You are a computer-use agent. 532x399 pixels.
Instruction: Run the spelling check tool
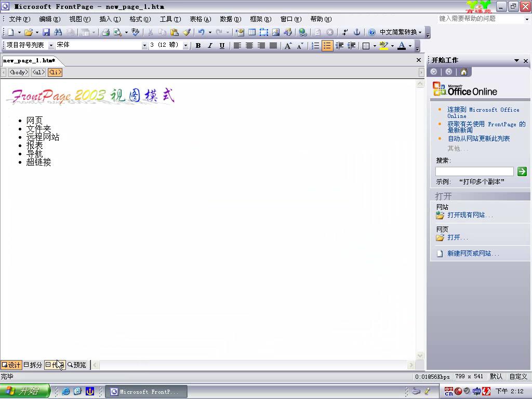click(136, 32)
